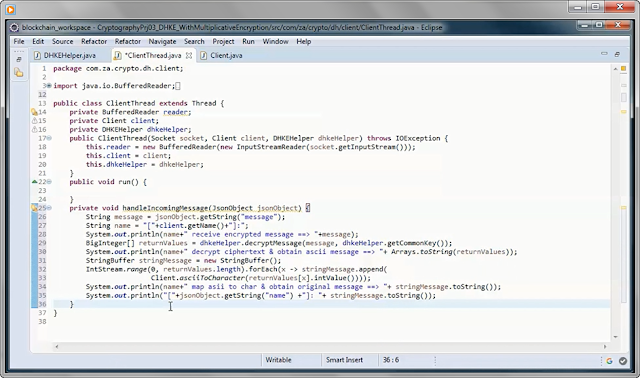Open the Source menu
The width and height of the screenshot is (640, 378).
[x=62, y=41]
